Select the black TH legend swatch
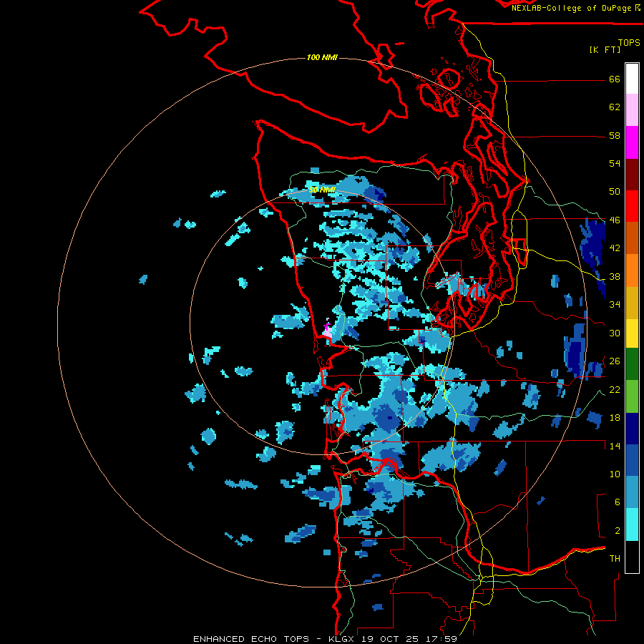Image resolution: width=644 pixels, height=644 pixels. [x=632, y=557]
